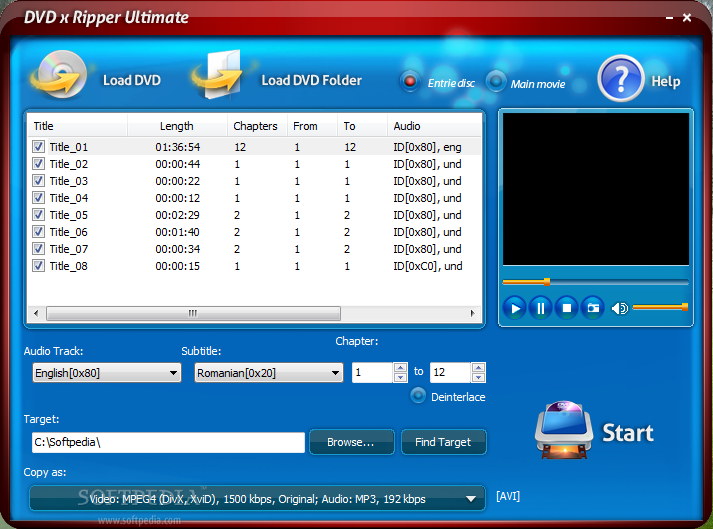Image resolution: width=713 pixels, height=529 pixels.
Task: Select the Entire disc radio option
Action: 410,81
